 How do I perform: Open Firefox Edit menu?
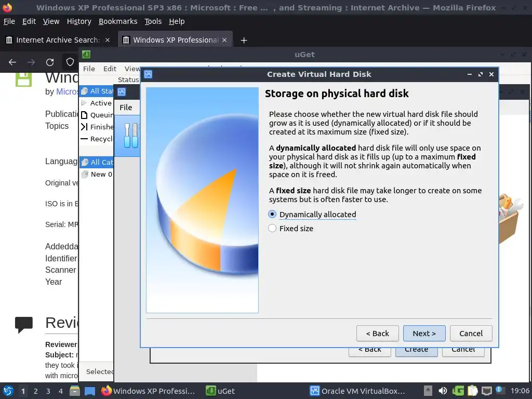[29, 21]
